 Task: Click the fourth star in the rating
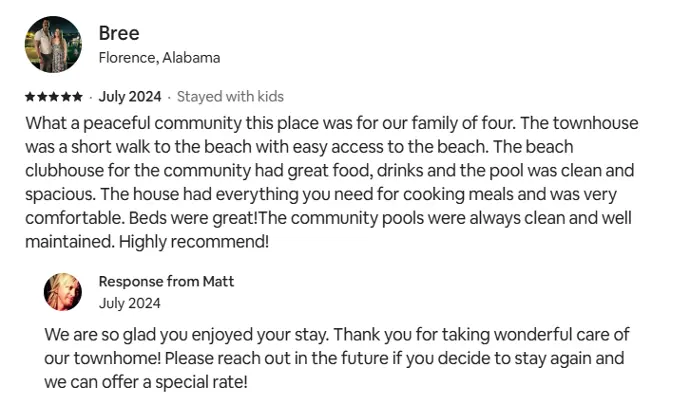point(66,96)
